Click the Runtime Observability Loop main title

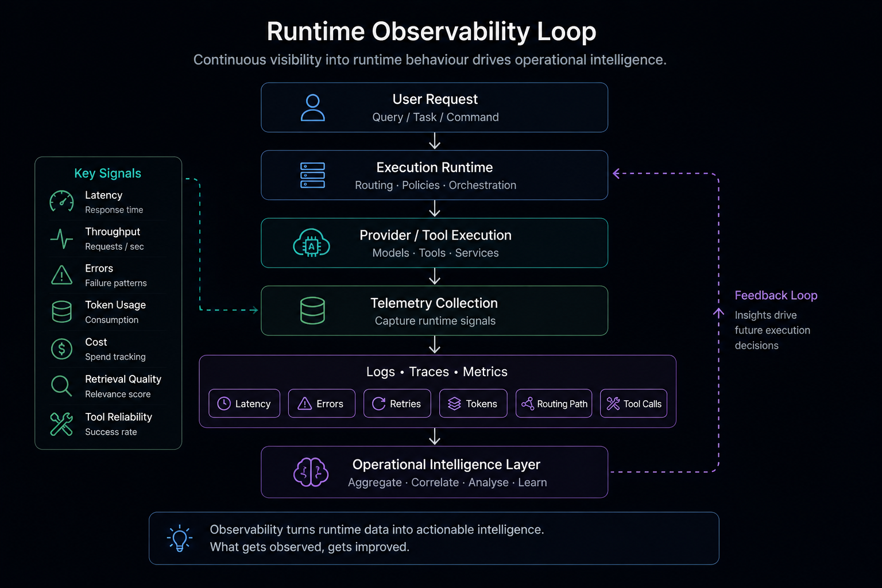(432, 31)
